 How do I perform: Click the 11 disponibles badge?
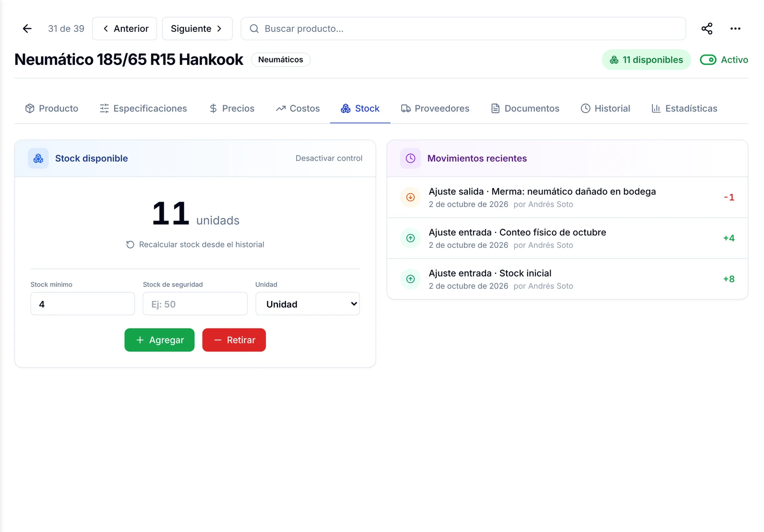tap(647, 60)
